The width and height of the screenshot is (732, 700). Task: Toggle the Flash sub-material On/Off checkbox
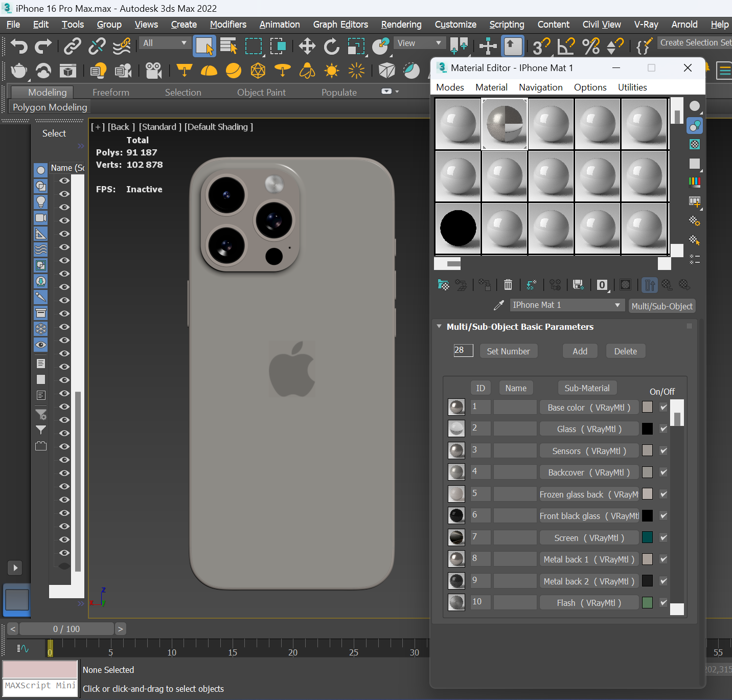click(x=663, y=603)
